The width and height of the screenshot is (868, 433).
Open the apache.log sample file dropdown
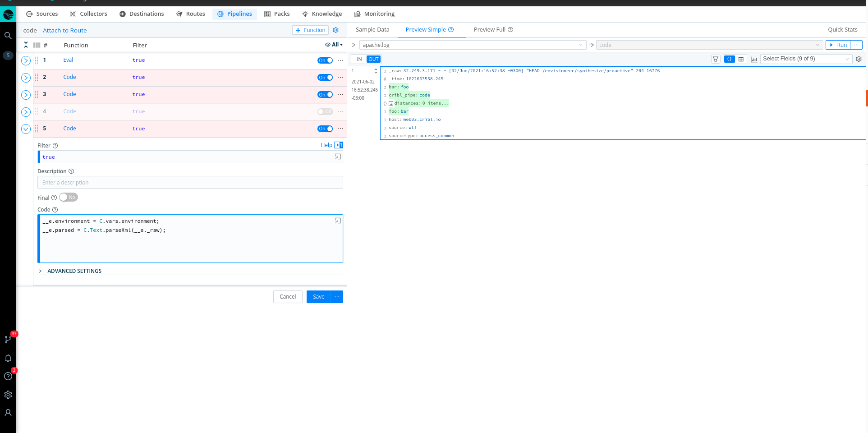coord(472,45)
